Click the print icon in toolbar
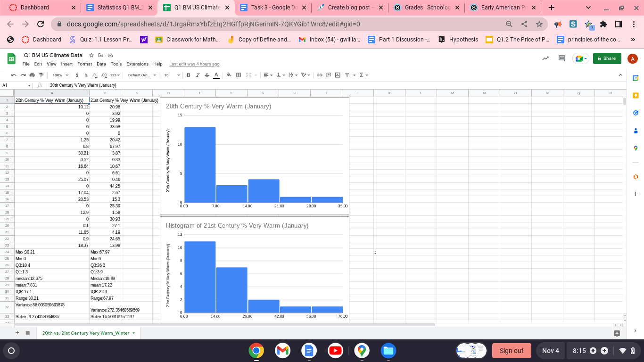644x362 pixels. point(32,75)
